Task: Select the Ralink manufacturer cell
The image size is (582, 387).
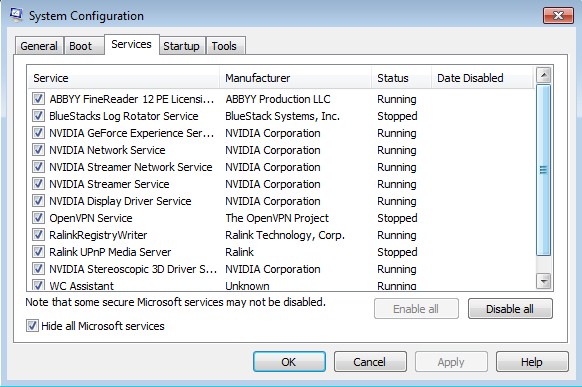Action: (x=239, y=252)
